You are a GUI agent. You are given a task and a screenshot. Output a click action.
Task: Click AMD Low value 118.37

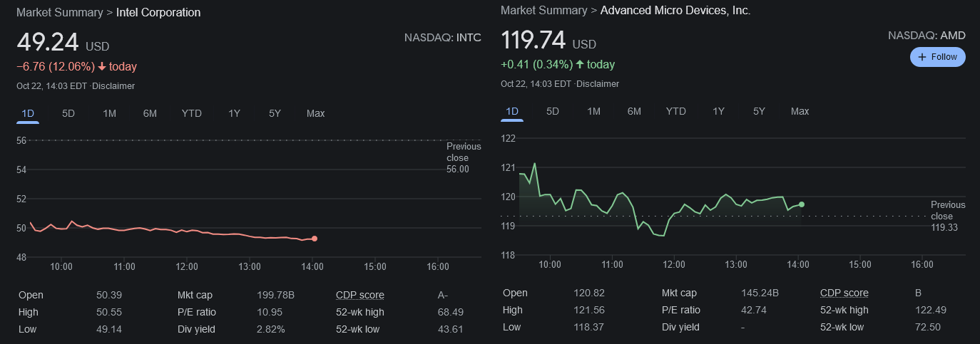click(x=588, y=327)
